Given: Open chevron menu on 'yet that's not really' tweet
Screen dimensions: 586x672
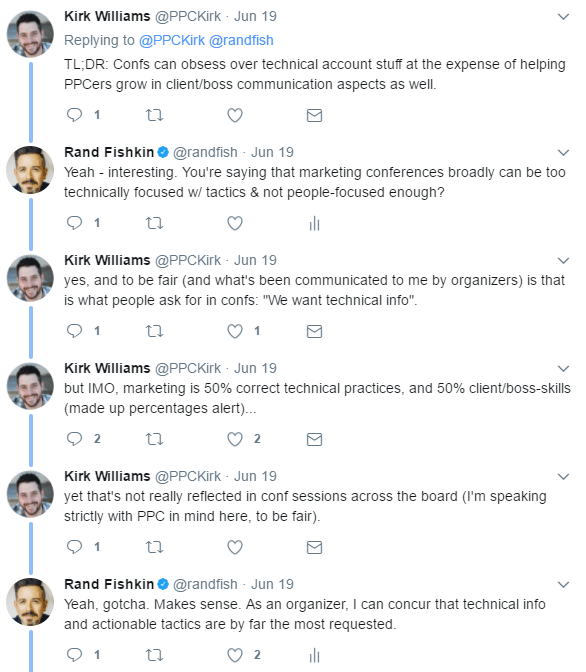Looking at the screenshot, I should tap(563, 477).
